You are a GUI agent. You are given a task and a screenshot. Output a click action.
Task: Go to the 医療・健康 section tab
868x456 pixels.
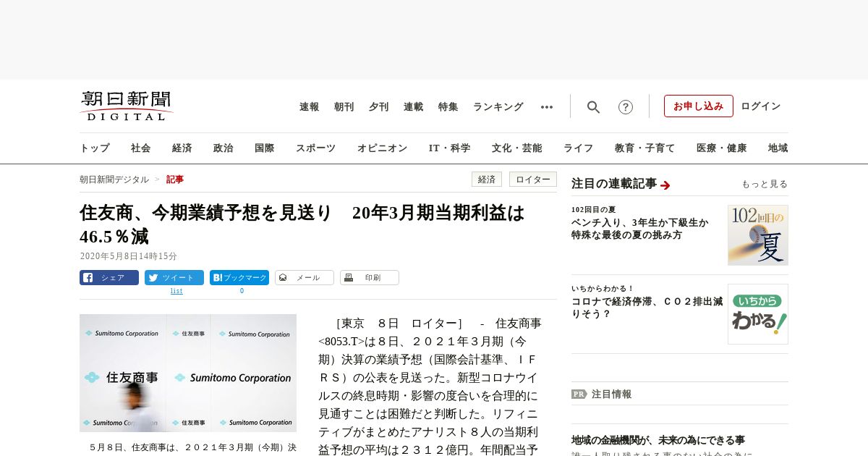pyautogui.click(x=722, y=148)
